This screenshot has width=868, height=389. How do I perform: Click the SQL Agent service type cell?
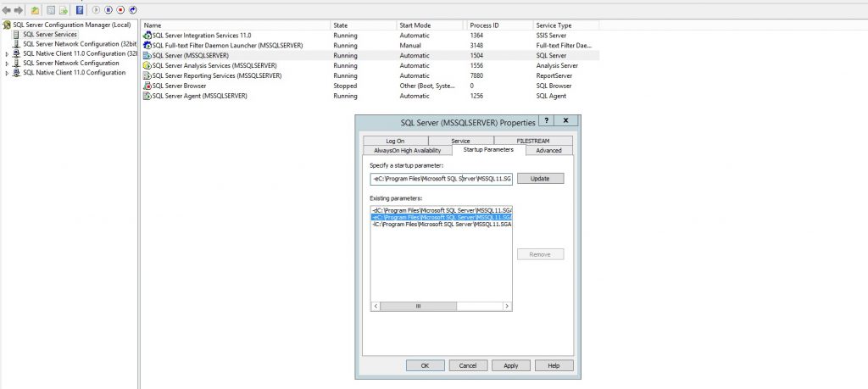pyautogui.click(x=551, y=96)
